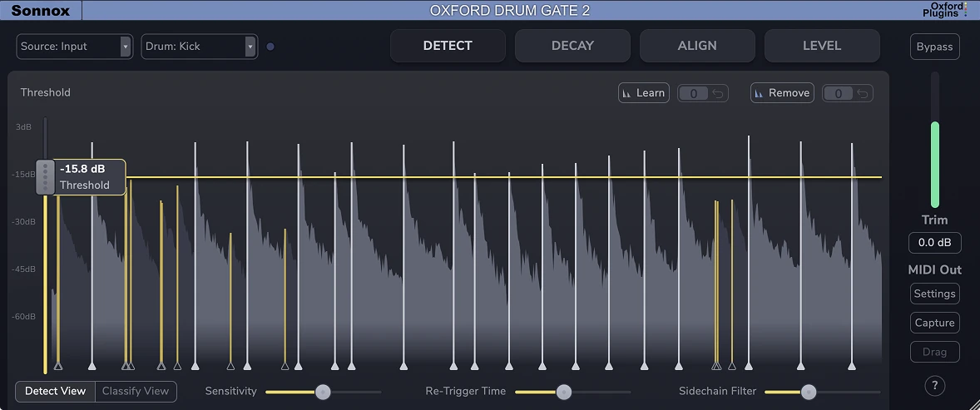
Task: Open MIDI Out Settings
Action: (x=934, y=294)
